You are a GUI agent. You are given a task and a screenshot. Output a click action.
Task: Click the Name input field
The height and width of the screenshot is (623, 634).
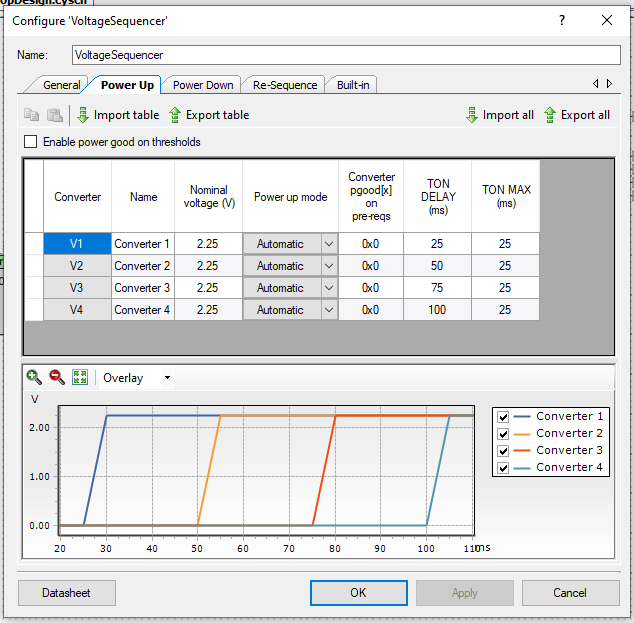click(346, 55)
